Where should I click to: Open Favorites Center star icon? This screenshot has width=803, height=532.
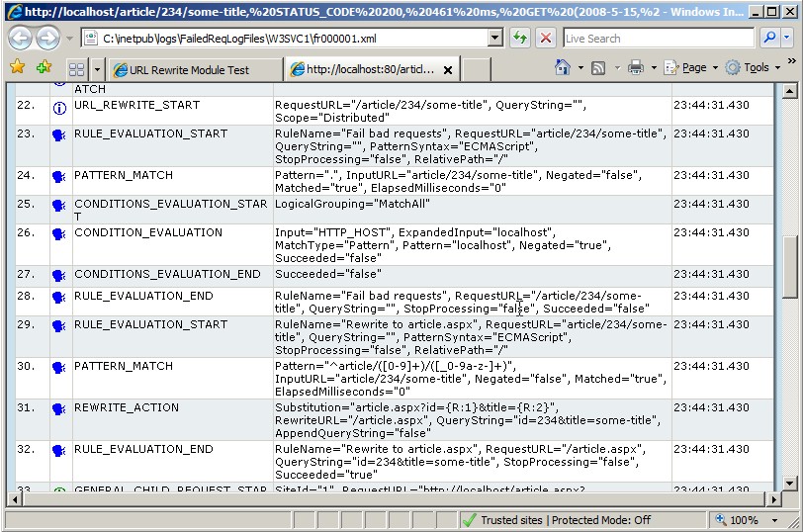point(18,67)
